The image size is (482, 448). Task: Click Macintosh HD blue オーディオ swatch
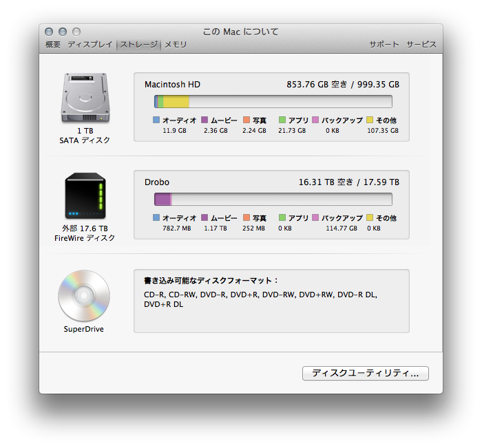(x=156, y=120)
